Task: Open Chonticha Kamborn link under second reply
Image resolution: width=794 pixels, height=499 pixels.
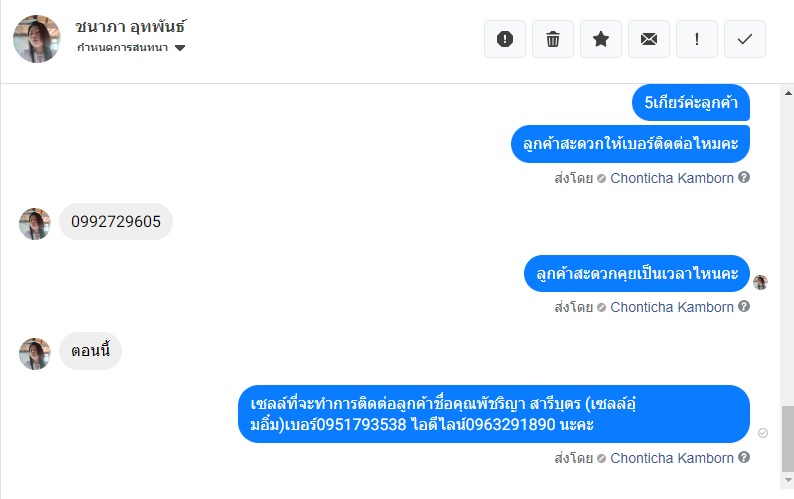Action: tap(672, 307)
